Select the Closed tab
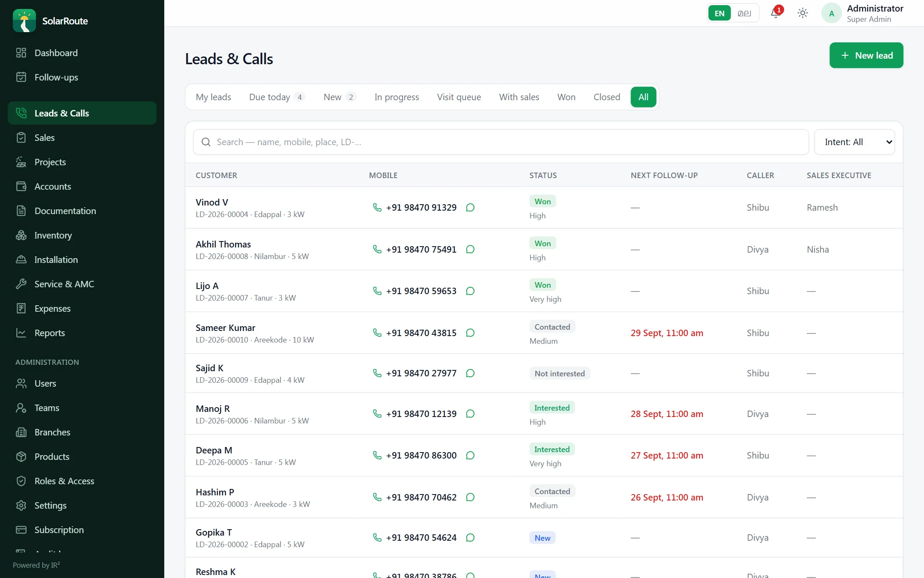 pyautogui.click(x=607, y=97)
